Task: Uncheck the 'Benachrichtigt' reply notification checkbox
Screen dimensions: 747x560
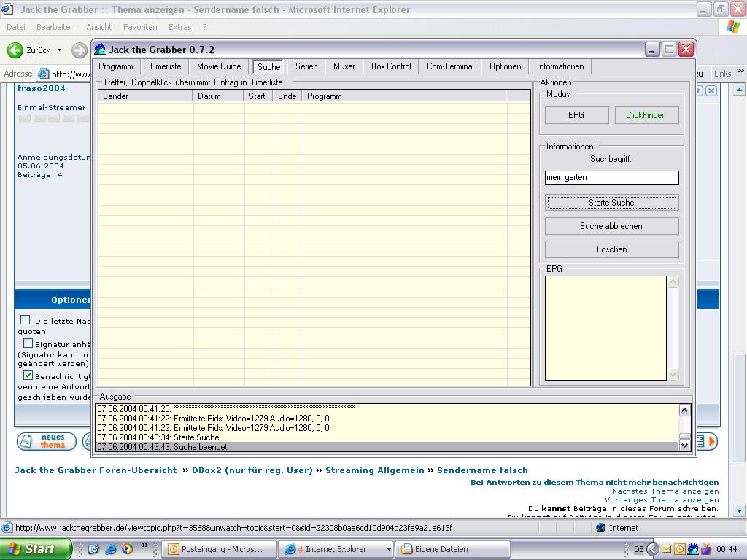Action: coord(28,376)
